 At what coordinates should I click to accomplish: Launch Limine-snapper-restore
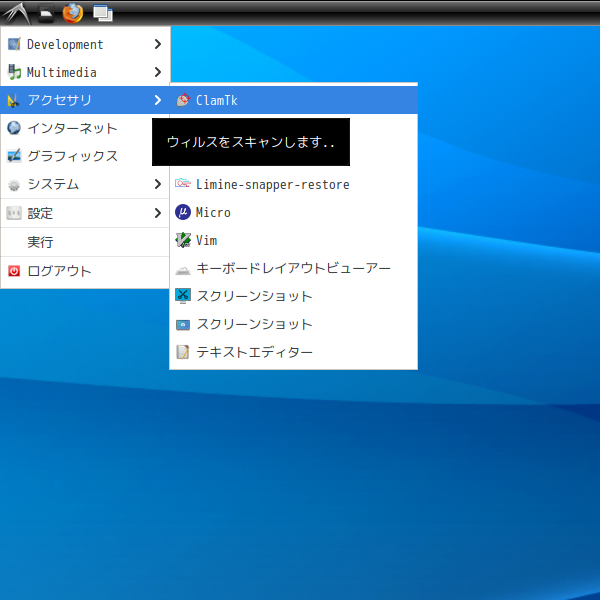293,184
